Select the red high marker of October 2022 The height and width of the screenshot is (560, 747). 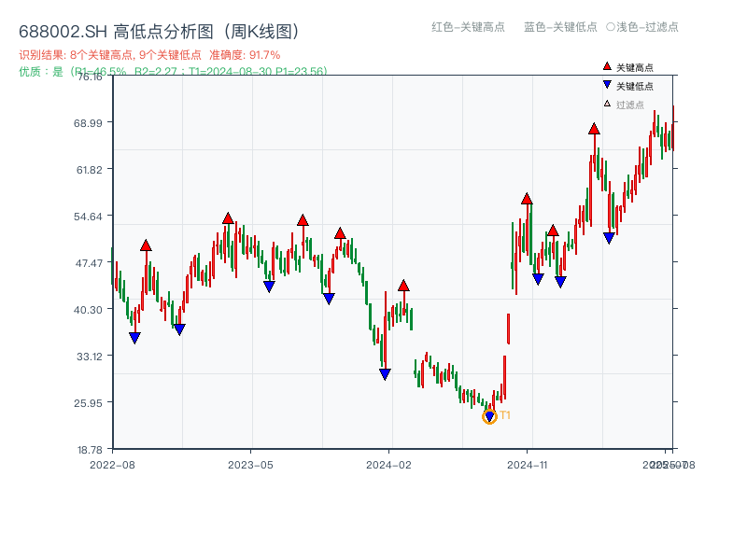coord(146,245)
